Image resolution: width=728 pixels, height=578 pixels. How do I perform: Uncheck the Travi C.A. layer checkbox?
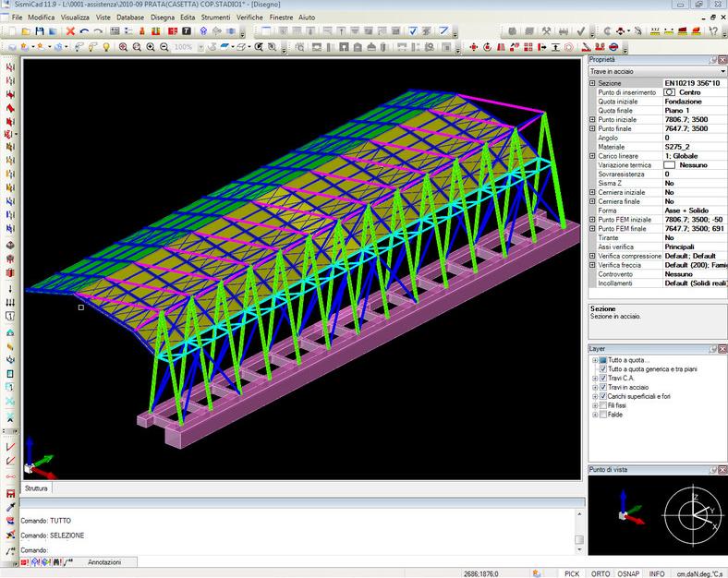click(602, 379)
